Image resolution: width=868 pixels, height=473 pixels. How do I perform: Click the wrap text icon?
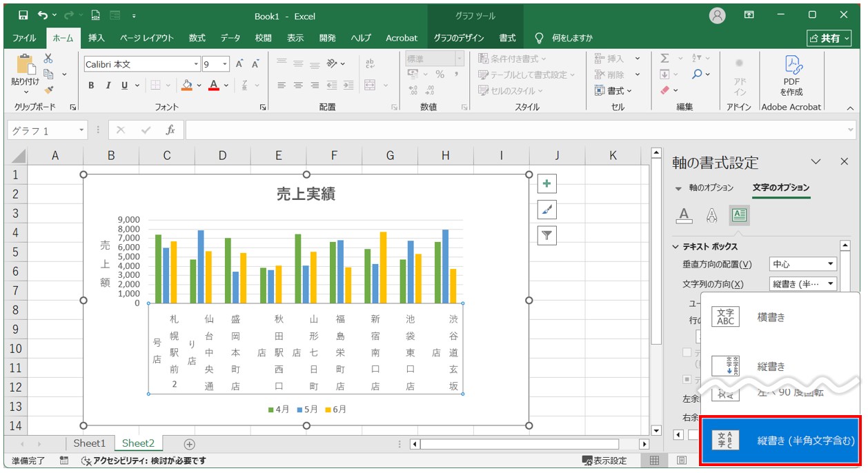(370, 64)
